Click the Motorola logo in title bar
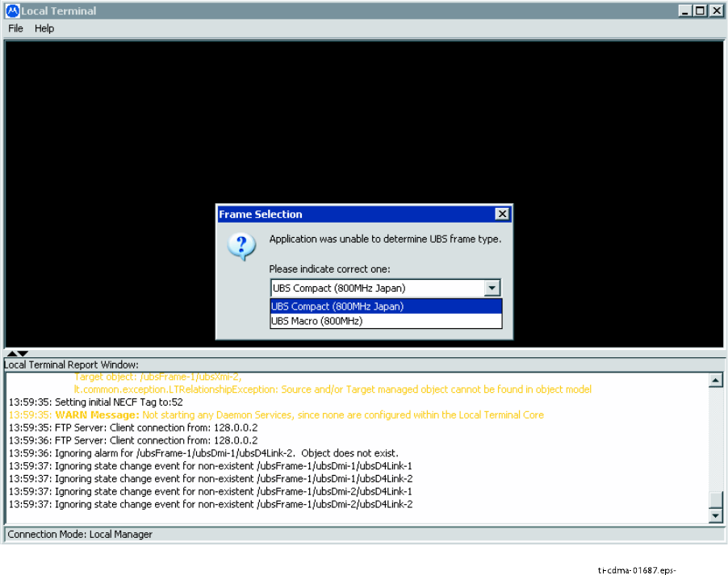This screenshot has height=575, width=728. (13, 10)
